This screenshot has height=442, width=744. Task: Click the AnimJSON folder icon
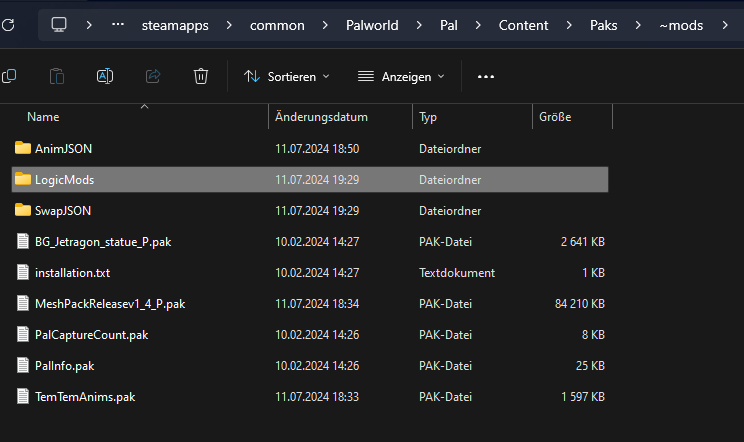[x=23, y=148]
